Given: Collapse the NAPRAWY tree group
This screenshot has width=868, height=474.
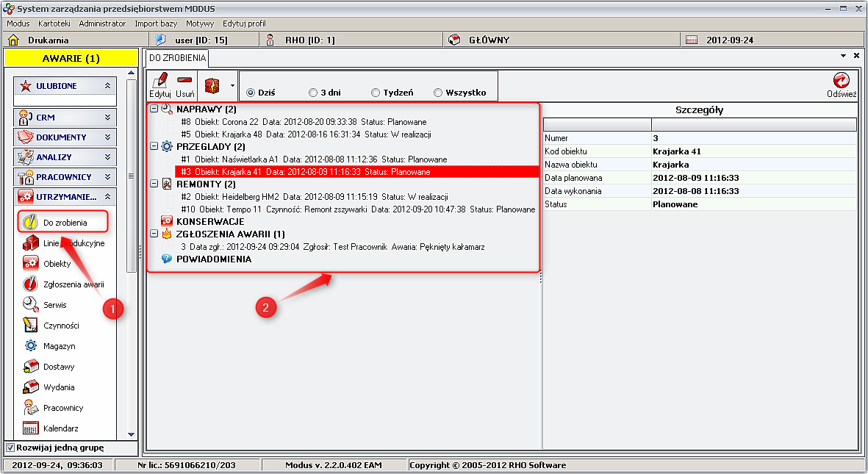Looking at the screenshot, I should tap(154, 109).
